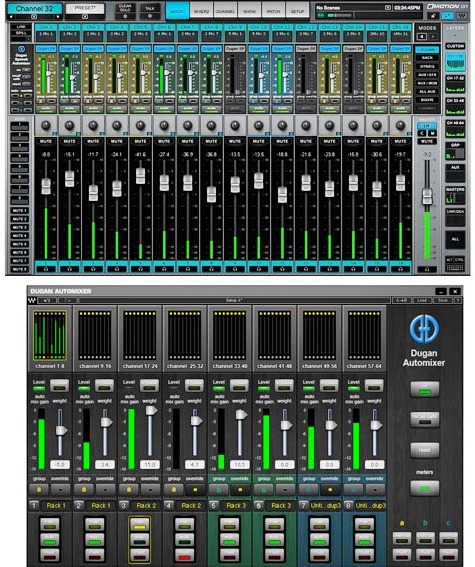Toggle the meters button in Dugan panel
The height and width of the screenshot is (567, 475).
point(425,488)
